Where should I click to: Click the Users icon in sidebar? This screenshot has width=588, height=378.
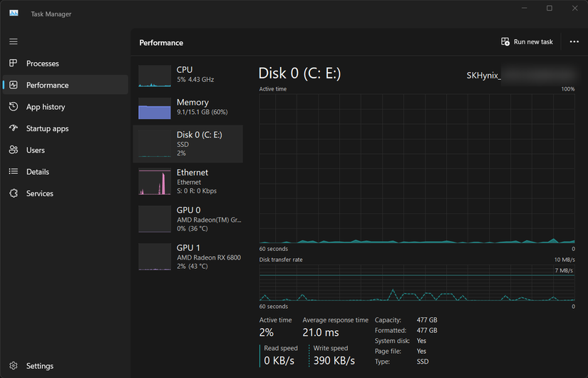point(14,150)
